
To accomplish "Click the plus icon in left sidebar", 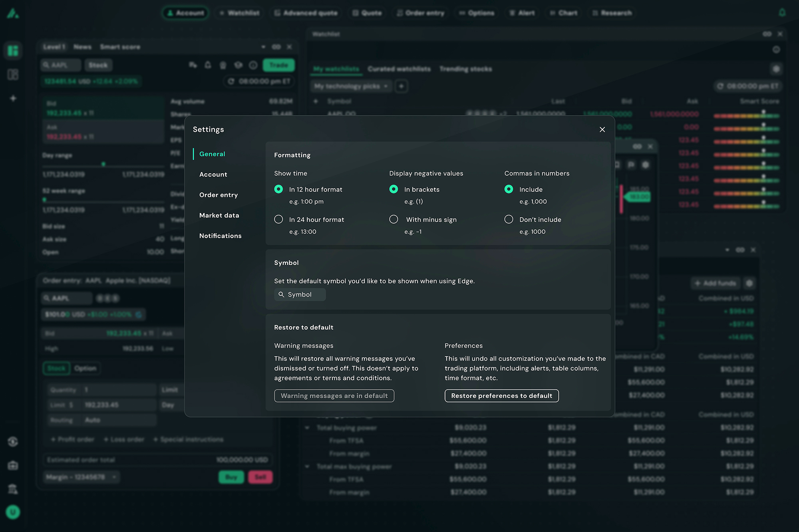I will pos(13,98).
